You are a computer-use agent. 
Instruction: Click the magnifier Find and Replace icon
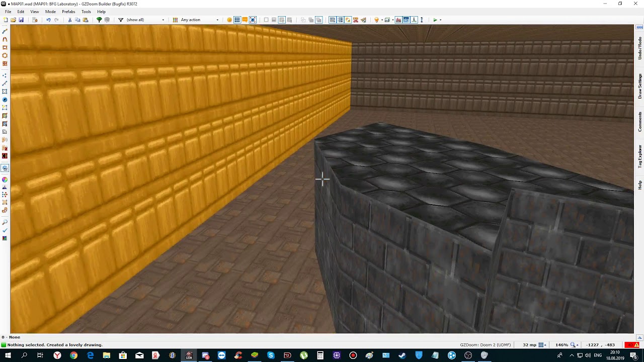tap(5, 222)
